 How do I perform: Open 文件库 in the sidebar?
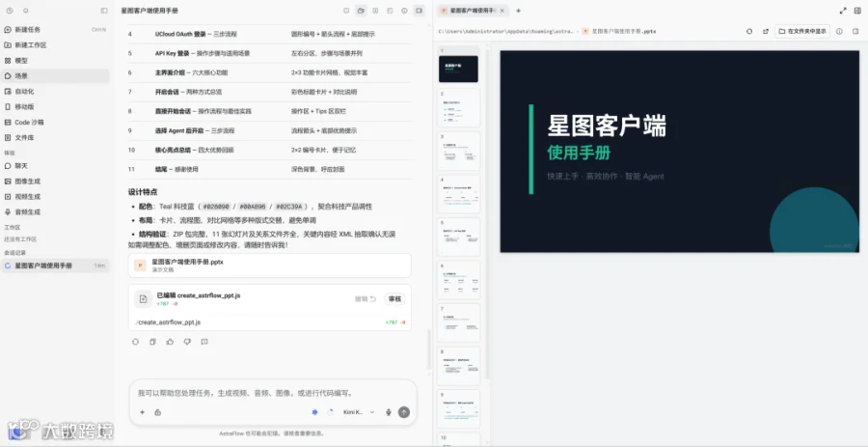[x=55, y=137]
